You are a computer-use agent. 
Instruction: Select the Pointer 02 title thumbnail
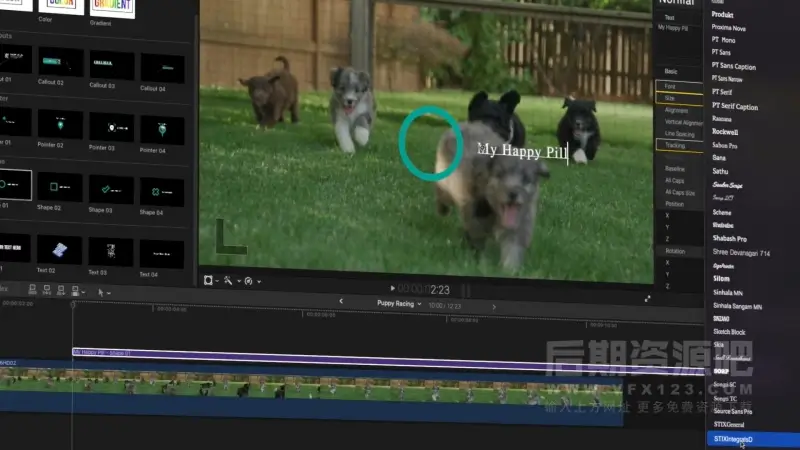click(x=60, y=124)
